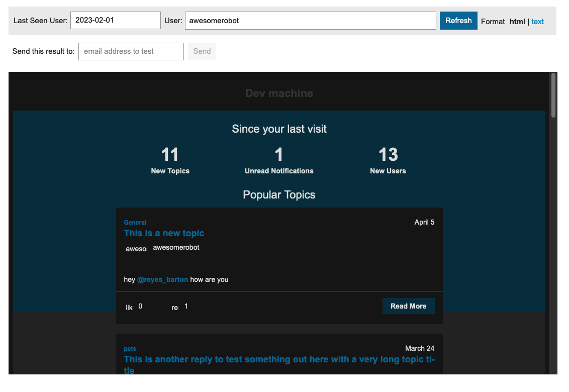Click the New Topics count of 11
This screenshot has height=392, width=569.
[x=170, y=154]
